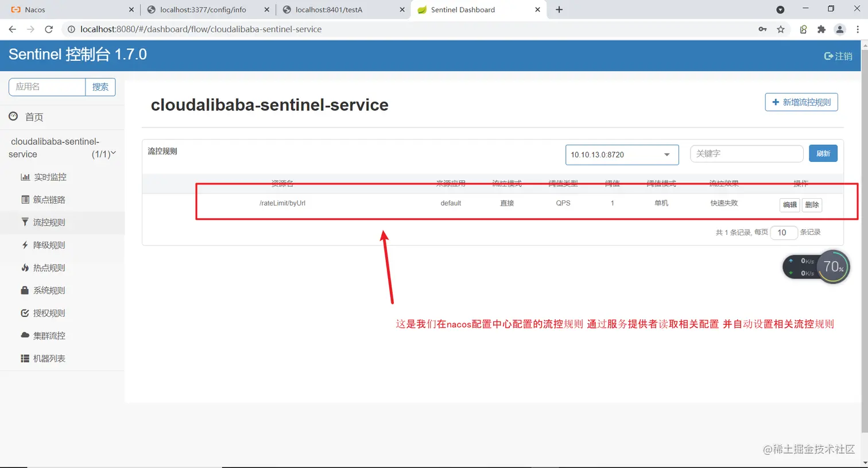Screen dimensions: 868x468
Task: Go forward in browser history
Action: click(x=30, y=29)
